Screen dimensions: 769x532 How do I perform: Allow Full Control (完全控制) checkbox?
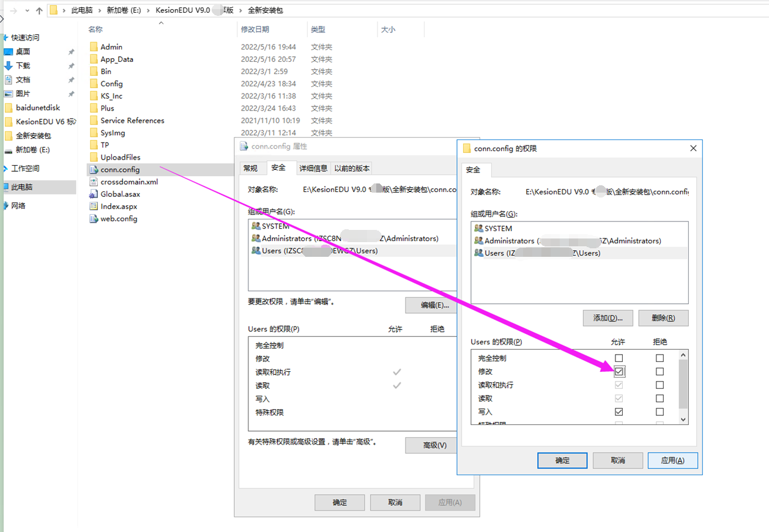point(619,358)
